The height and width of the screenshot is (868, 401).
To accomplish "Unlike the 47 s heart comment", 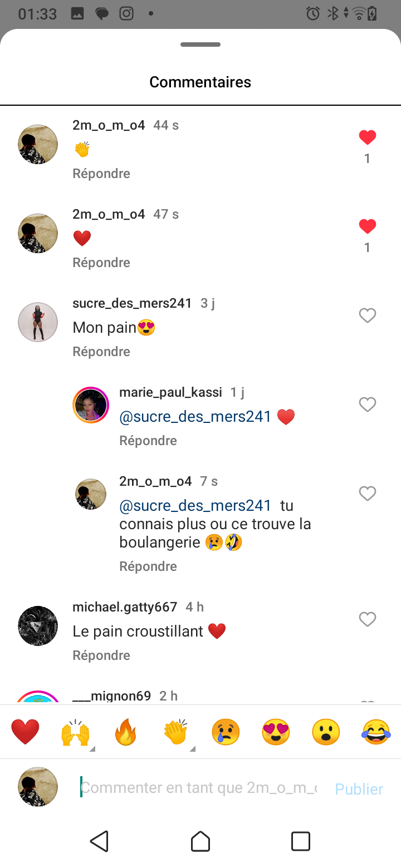I will (x=367, y=226).
